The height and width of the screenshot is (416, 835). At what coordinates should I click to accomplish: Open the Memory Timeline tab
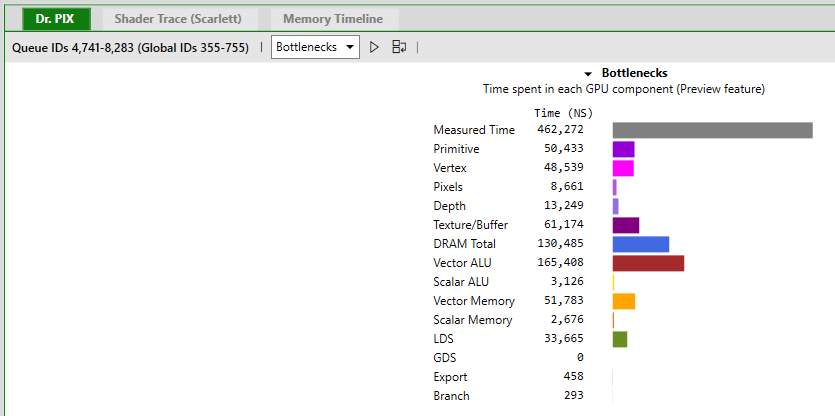click(333, 19)
